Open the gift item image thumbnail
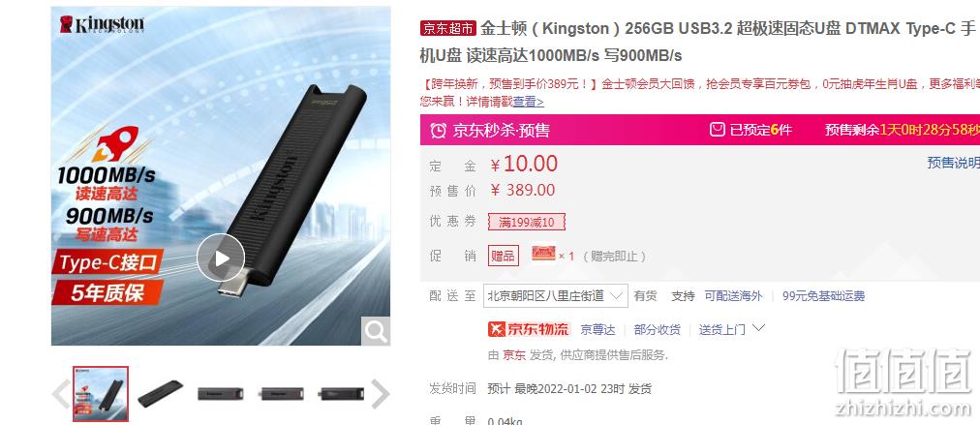 point(543,254)
